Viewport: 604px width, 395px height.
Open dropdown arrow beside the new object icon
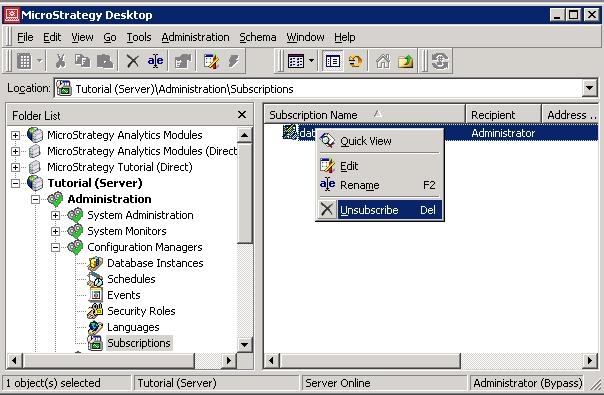pyautogui.click(x=39, y=61)
